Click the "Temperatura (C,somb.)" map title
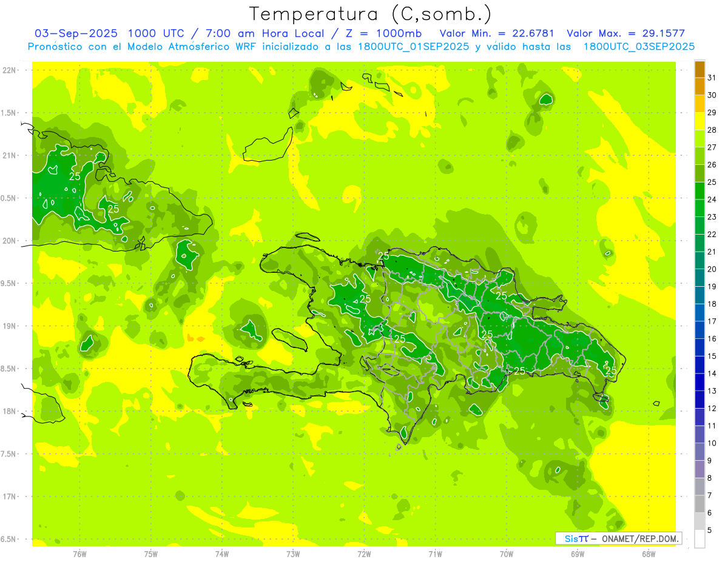 [x=371, y=14]
